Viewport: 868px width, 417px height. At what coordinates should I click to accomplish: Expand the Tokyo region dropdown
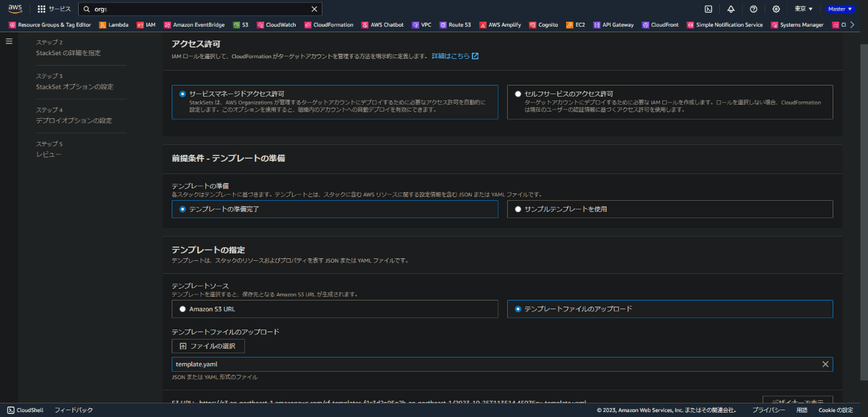804,9
